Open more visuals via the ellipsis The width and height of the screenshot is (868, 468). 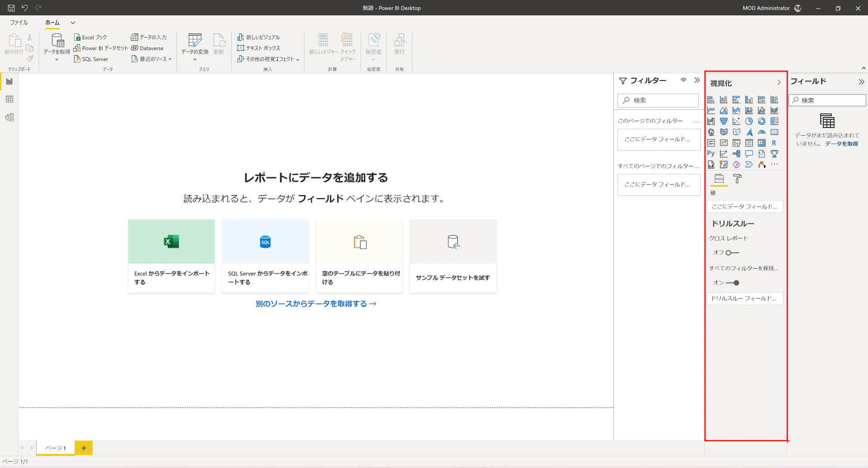click(x=774, y=165)
